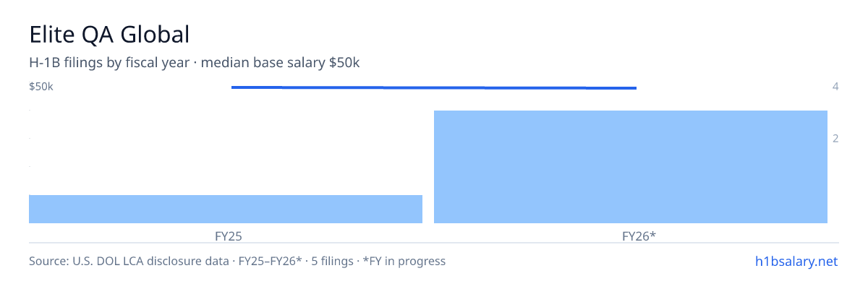
Task: Click the dark blue median salary line
Action: [x=434, y=87]
